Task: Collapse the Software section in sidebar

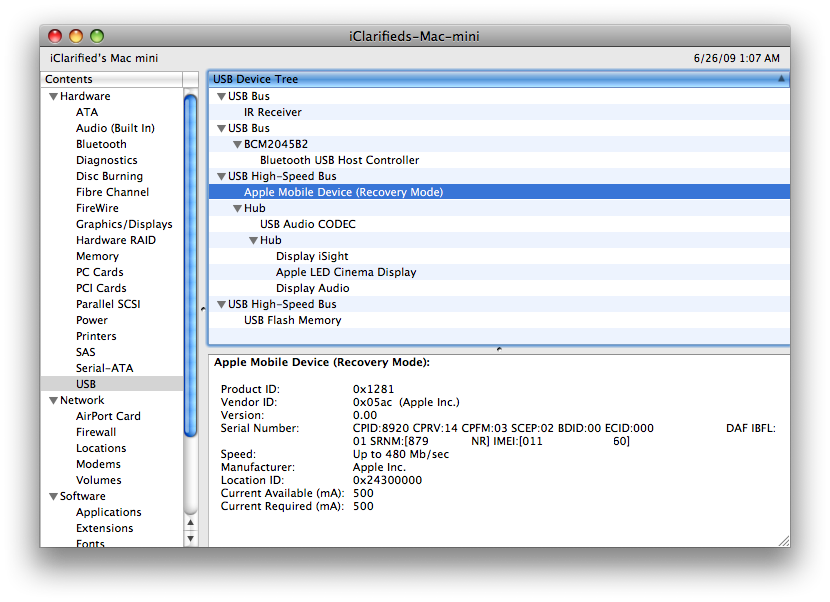Action: [x=52, y=497]
